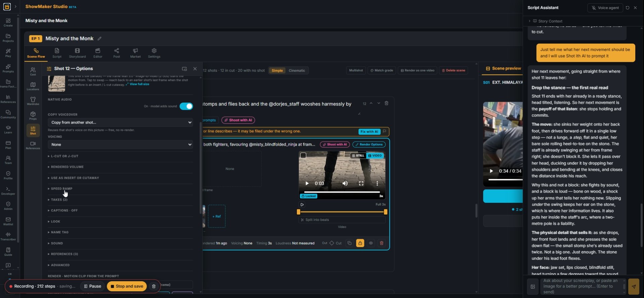Expand Takes (2) section
Screen dimensions: 644x298
[x=120, y=200]
